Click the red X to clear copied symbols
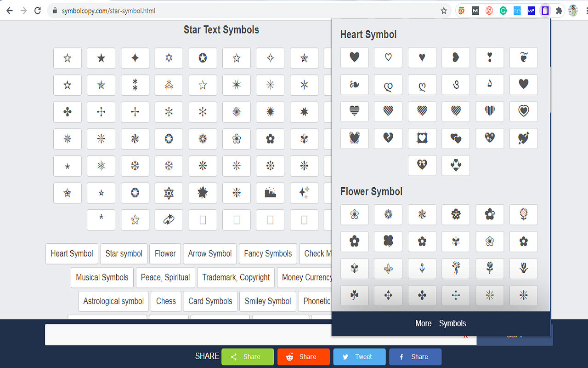Image resolution: width=588 pixels, height=368 pixels. [465, 336]
